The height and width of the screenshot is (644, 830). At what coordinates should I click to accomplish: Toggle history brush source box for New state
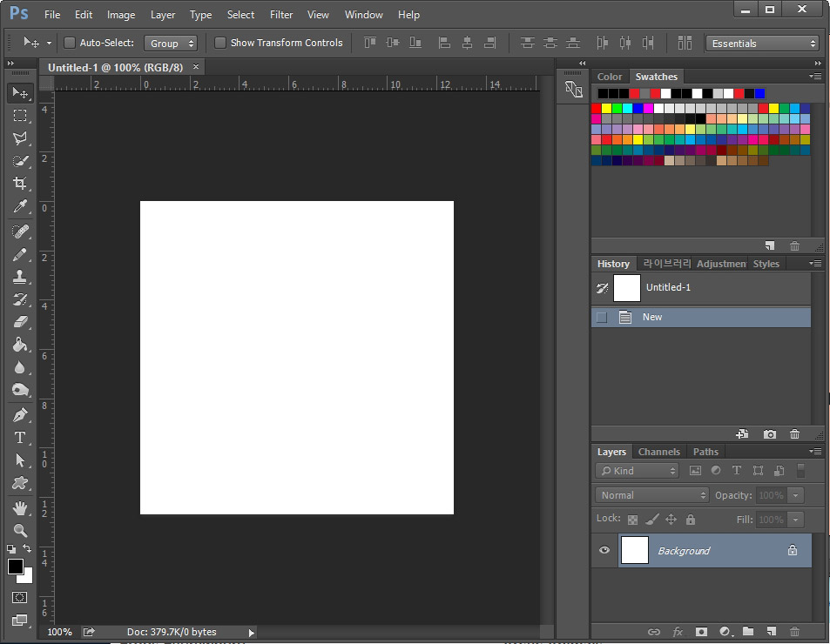[602, 318]
